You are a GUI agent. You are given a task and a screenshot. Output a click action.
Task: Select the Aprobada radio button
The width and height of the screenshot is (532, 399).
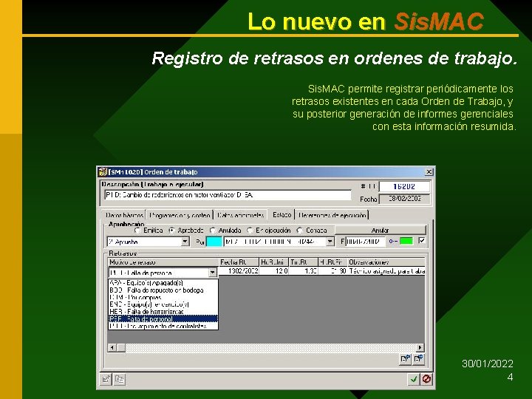(171, 231)
